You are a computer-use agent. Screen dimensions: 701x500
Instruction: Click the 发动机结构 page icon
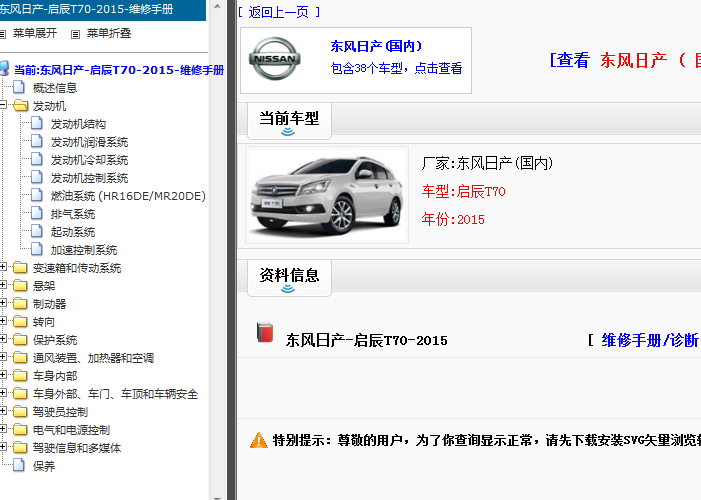tap(37, 123)
